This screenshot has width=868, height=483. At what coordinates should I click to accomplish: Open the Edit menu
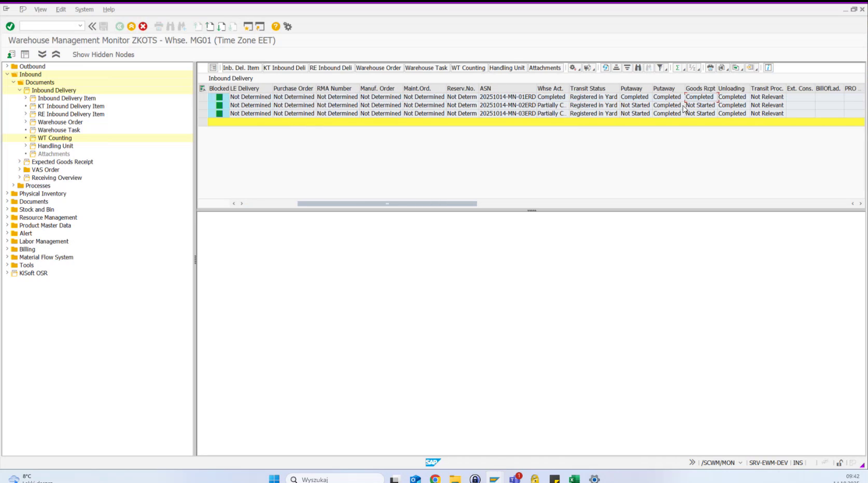61,9
